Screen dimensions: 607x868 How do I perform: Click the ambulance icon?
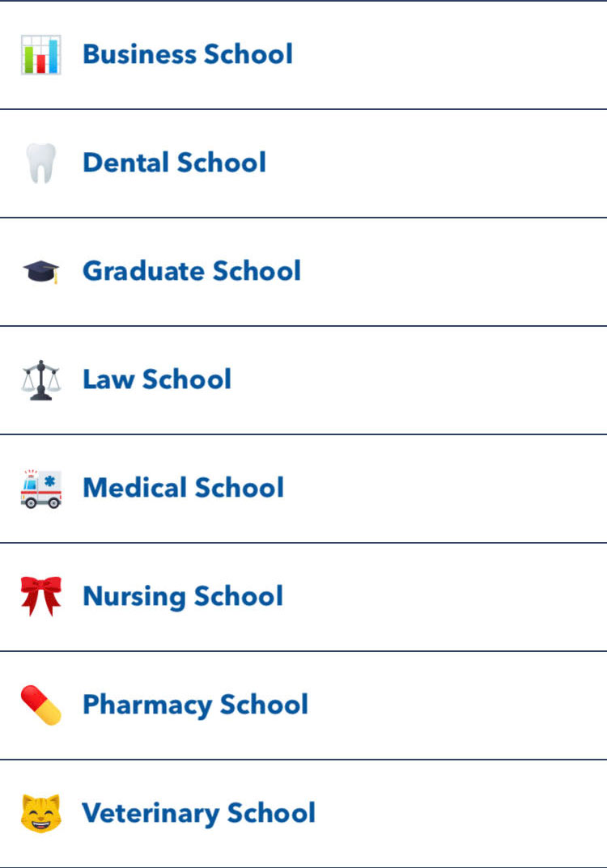click(x=41, y=489)
